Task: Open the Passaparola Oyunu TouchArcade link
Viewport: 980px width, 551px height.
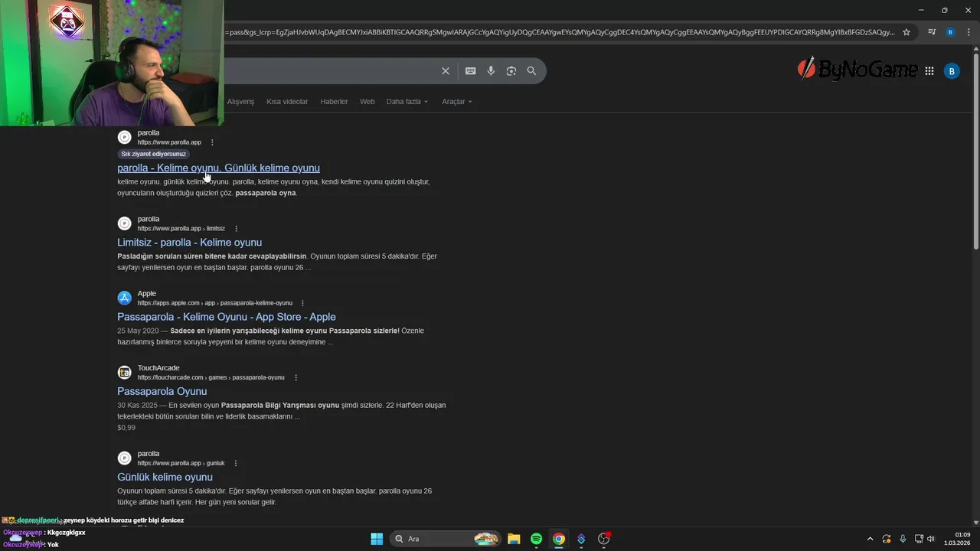Action: point(162,391)
